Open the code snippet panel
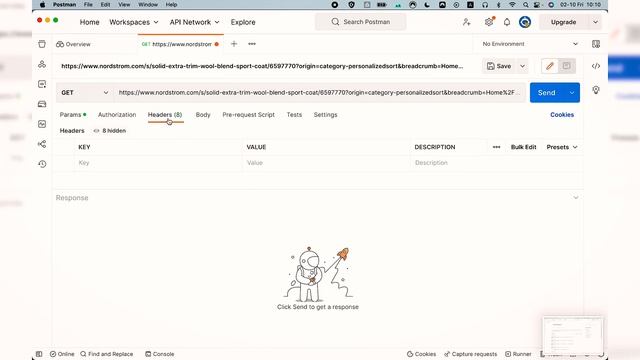640x360 pixels. [x=596, y=66]
